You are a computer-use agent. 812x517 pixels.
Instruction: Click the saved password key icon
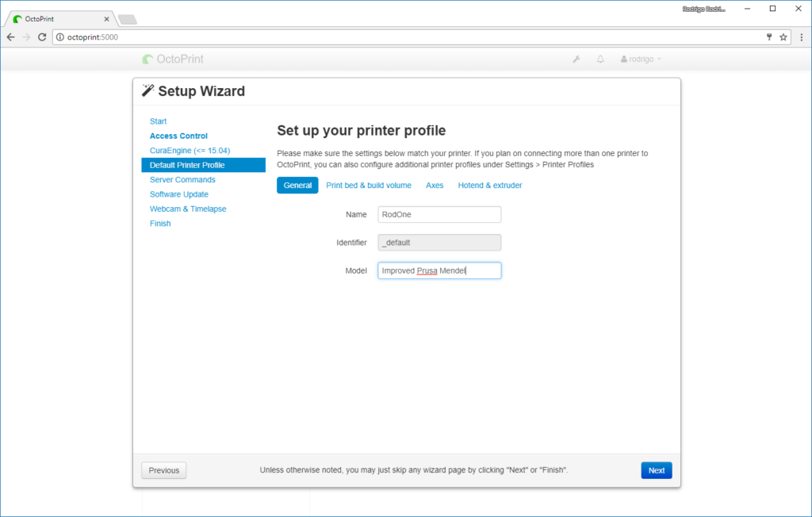click(769, 37)
